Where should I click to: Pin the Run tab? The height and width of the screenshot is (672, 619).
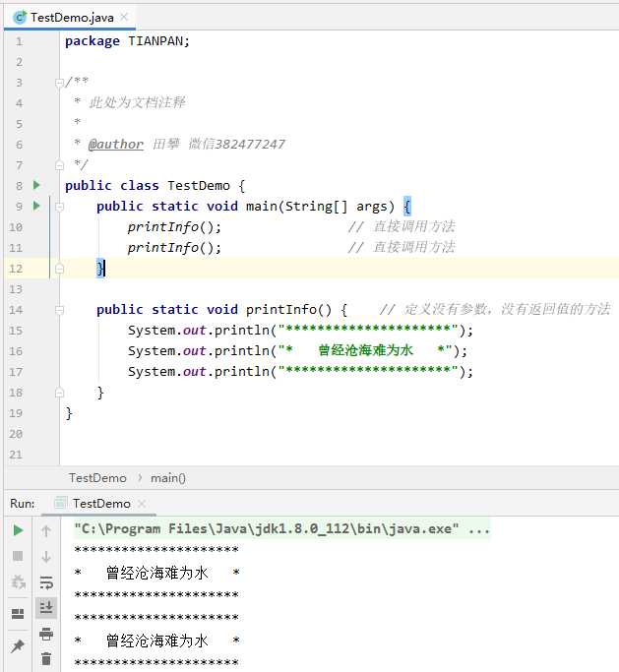click(18, 645)
